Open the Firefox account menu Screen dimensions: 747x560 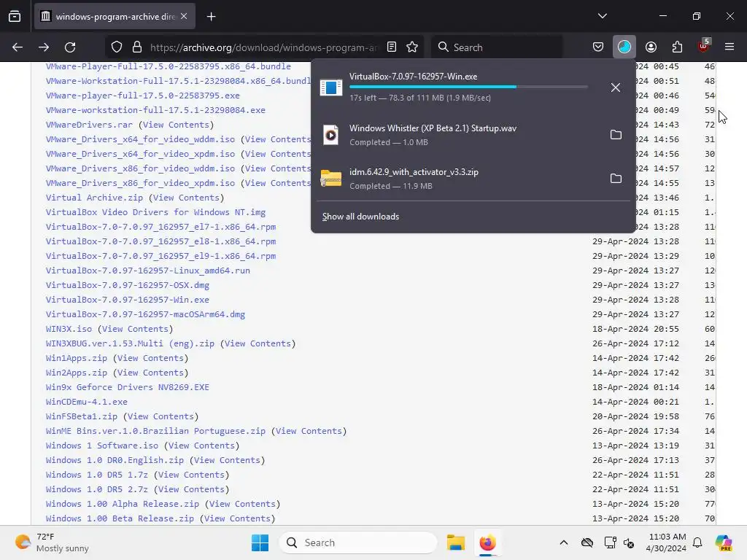coord(651,47)
